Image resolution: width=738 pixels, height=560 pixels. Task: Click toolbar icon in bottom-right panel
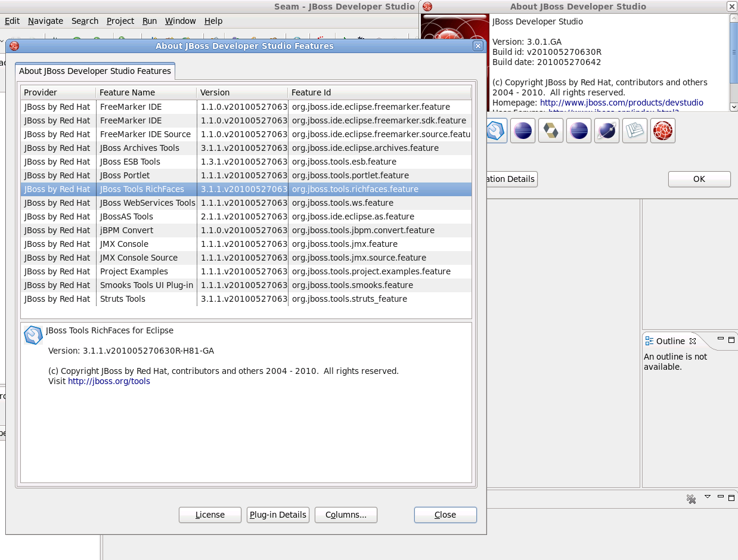tap(692, 499)
